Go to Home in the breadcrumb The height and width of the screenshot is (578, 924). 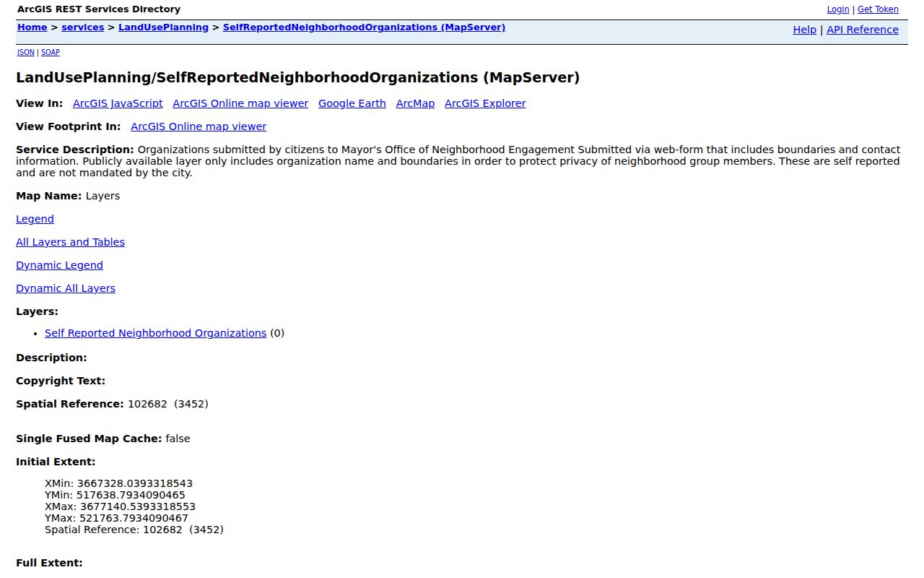32,27
